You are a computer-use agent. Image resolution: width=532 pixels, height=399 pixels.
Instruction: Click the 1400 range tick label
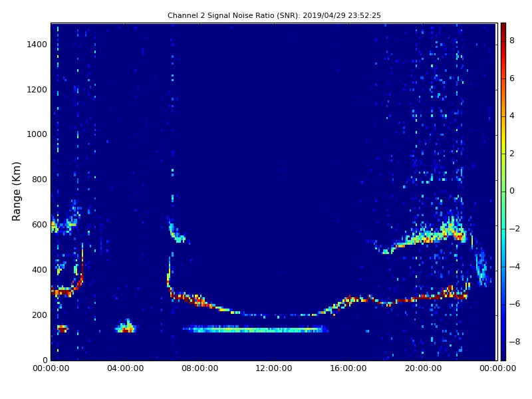click(36, 45)
